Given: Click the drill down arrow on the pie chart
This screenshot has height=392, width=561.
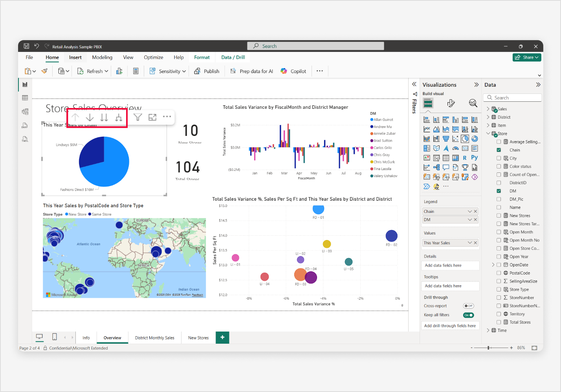Looking at the screenshot, I should (90, 117).
